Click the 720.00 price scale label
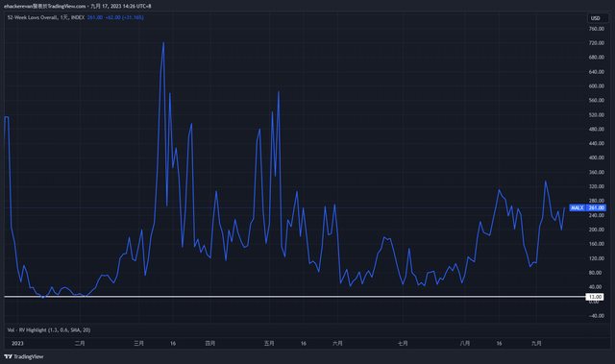This screenshot has width=615, height=364. coord(596,43)
